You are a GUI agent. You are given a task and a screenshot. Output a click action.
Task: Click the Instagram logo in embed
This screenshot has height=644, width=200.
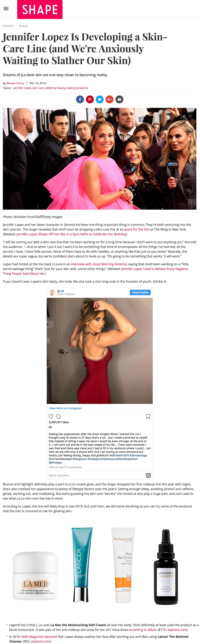tap(148, 475)
